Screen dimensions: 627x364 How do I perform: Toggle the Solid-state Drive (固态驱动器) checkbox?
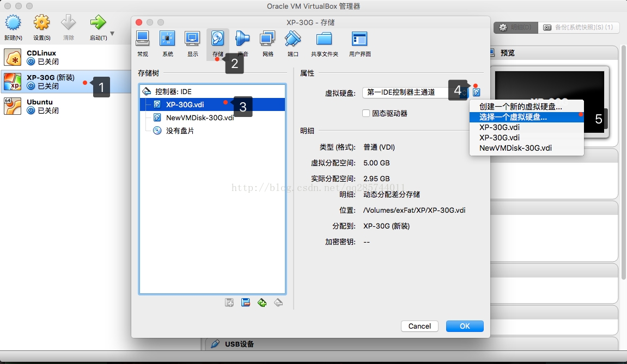pyautogui.click(x=366, y=113)
